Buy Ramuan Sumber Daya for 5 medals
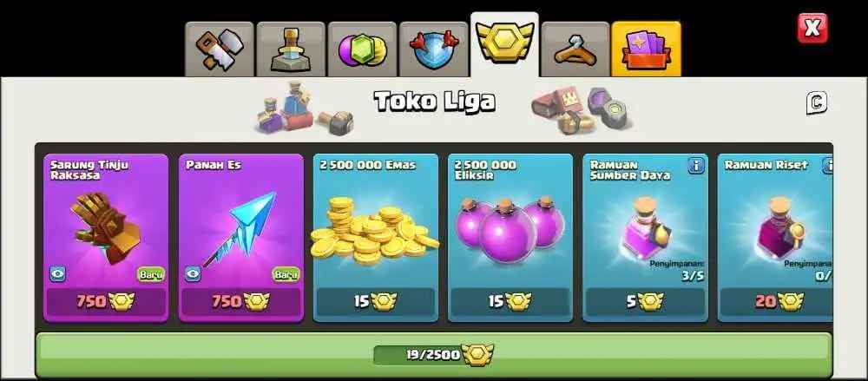The width and height of the screenshot is (868, 381). [x=646, y=301]
